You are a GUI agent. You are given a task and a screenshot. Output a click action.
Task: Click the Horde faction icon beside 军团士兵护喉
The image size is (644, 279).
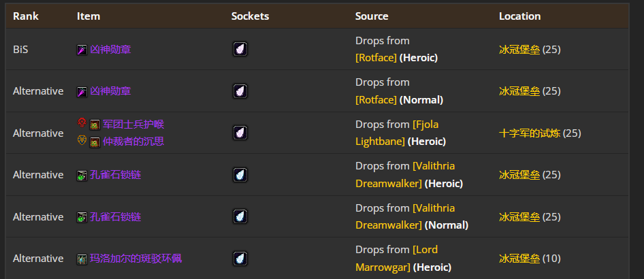[x=82, y=124]
